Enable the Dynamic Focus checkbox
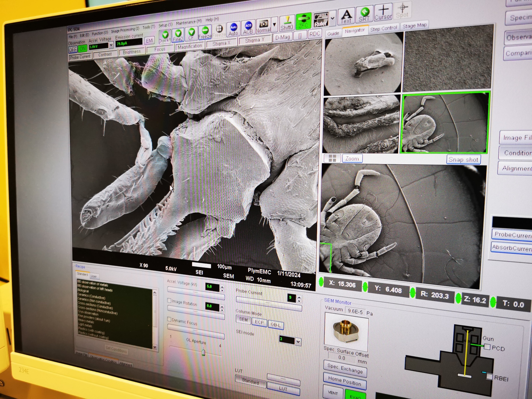532x399 pixels. coord(169,319)
